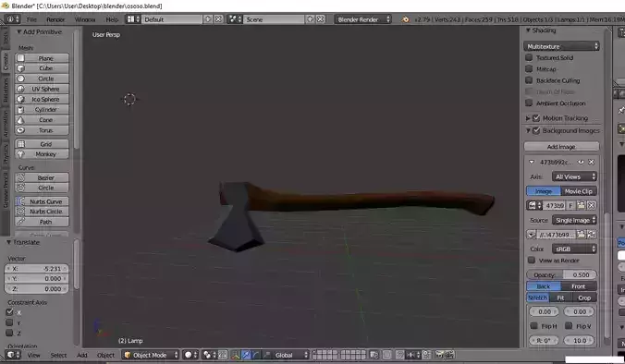Viewport: 625px width, 364px height.
Task: Open the sRGB color space dropdown
Action: 574,249
